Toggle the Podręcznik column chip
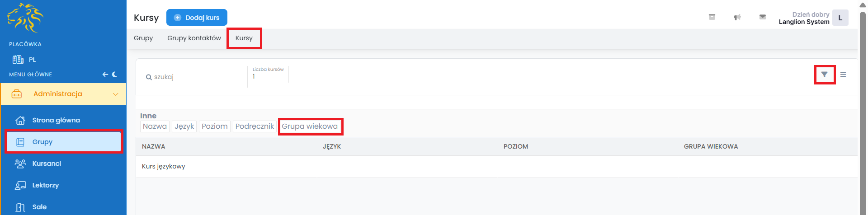This screenshot has width=868, height=215. (255, 126)
